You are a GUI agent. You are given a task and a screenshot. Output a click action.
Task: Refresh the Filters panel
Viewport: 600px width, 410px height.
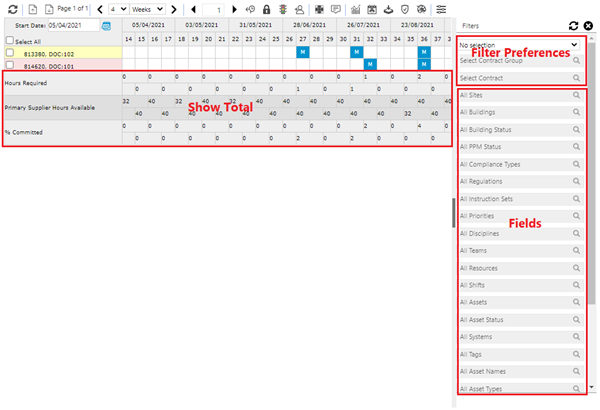[573, 25]
